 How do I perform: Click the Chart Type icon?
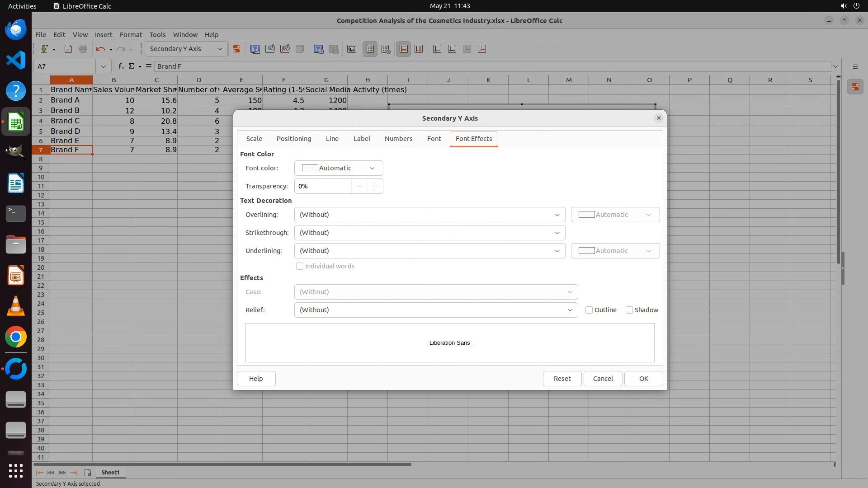point(255,49)
